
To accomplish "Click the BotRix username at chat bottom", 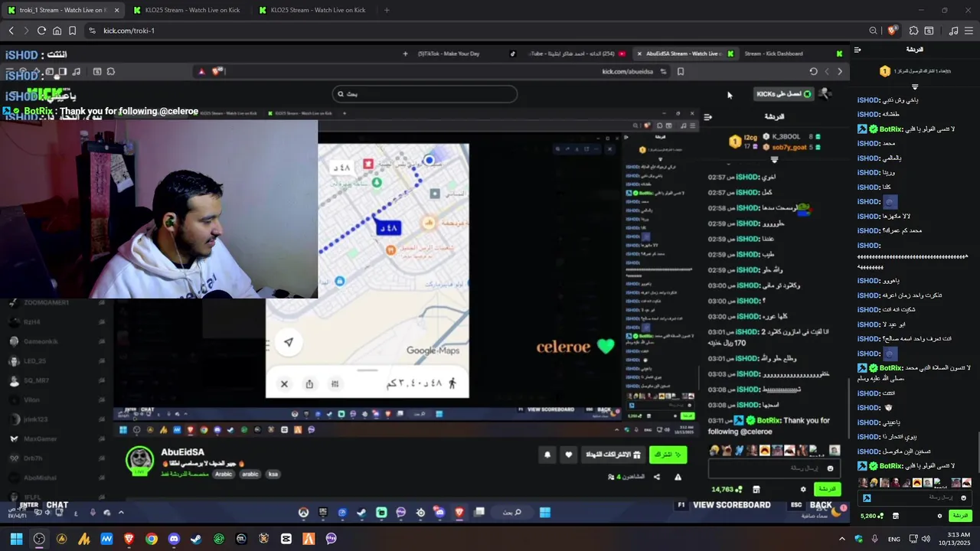I will click(x=890, y=466).
